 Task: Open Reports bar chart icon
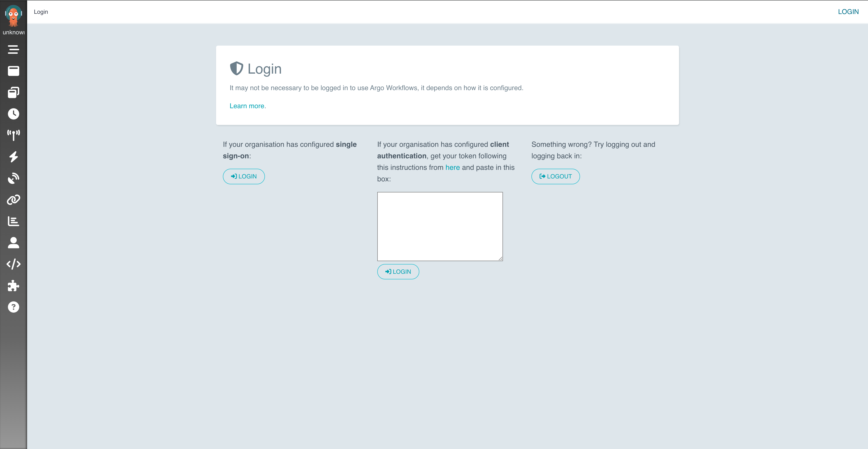14,221
